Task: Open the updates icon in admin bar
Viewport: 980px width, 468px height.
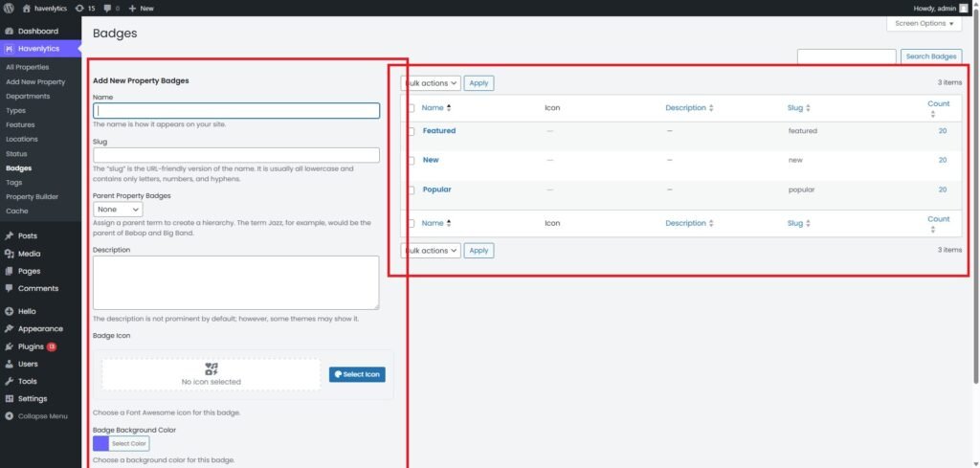Action: pyautogui.click(x=78, y=8)
